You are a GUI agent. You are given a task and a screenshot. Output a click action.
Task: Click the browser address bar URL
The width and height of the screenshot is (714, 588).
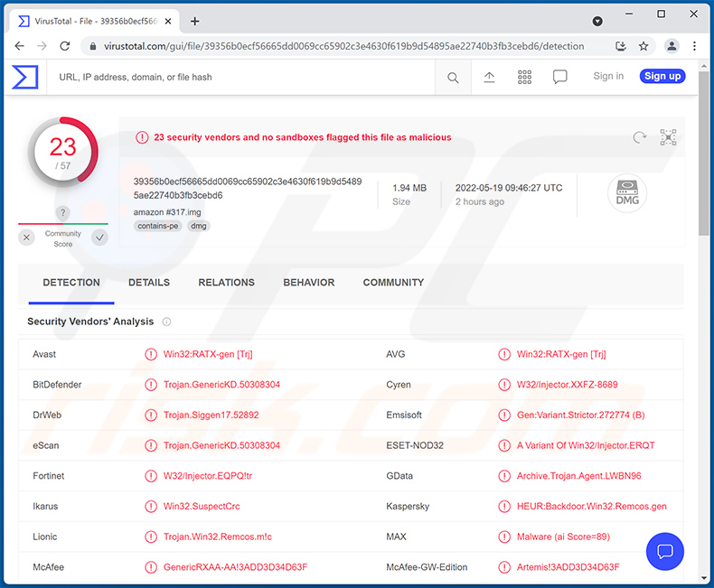(x=343, y=46)
